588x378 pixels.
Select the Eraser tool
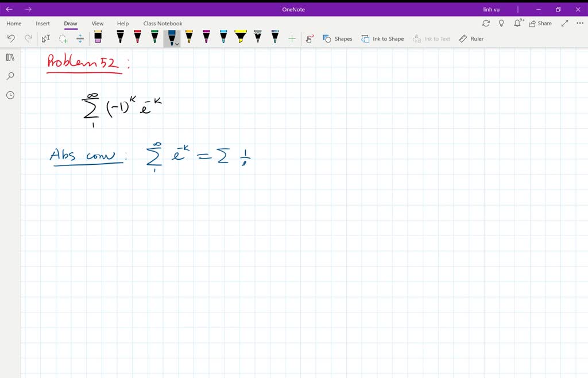pos(98,38)
